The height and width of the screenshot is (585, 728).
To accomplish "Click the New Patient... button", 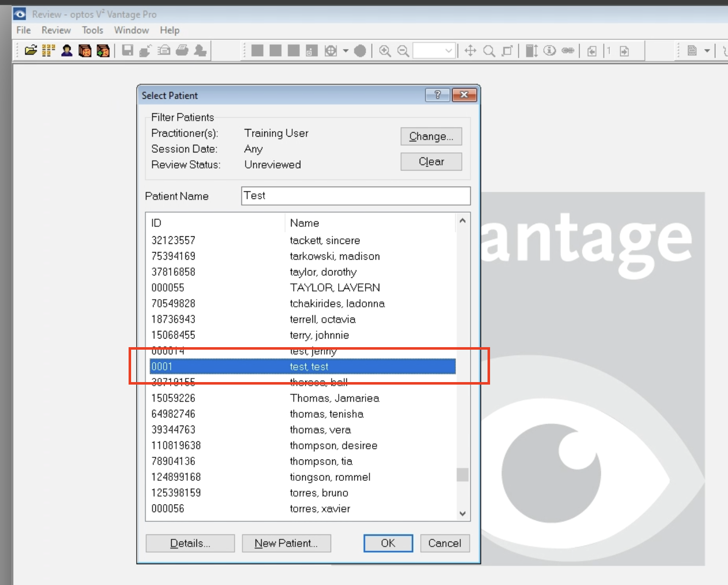I will tap(287, 543).
